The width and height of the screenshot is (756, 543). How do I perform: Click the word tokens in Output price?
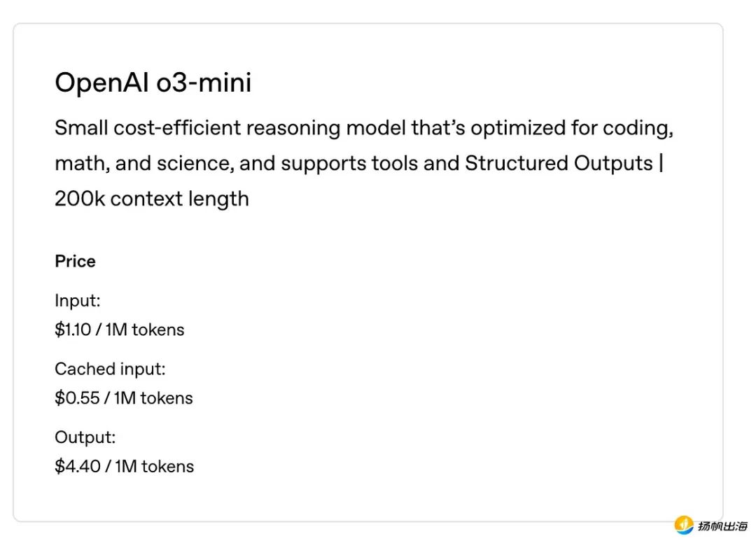[x=168, y=467]
